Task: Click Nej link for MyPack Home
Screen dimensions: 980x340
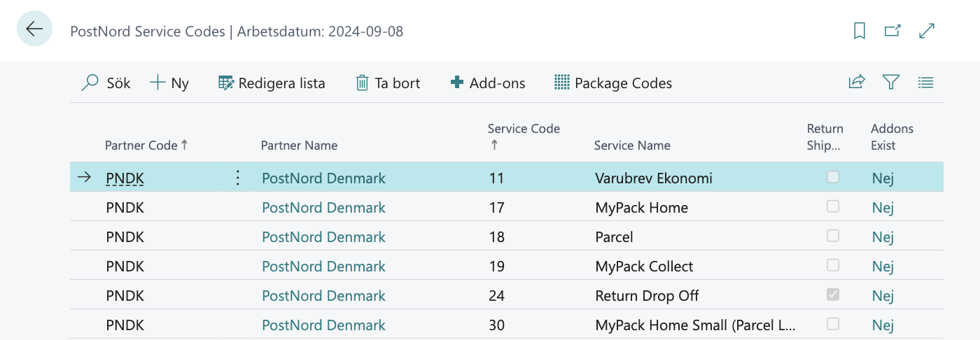Action: (x=883, y=207)
